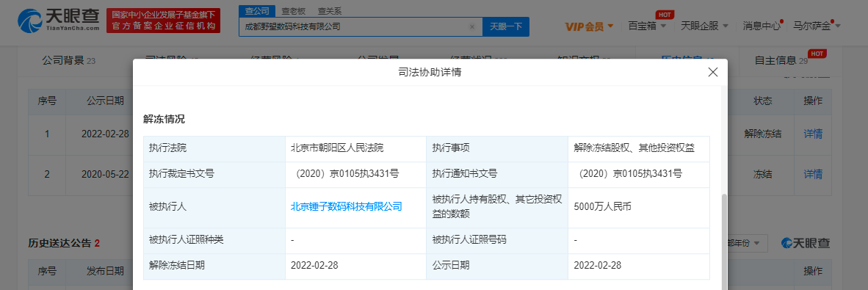Viewport: 868px width, 290px height.
Task: Click the 解冻情况 section heading
Action: 164,119
